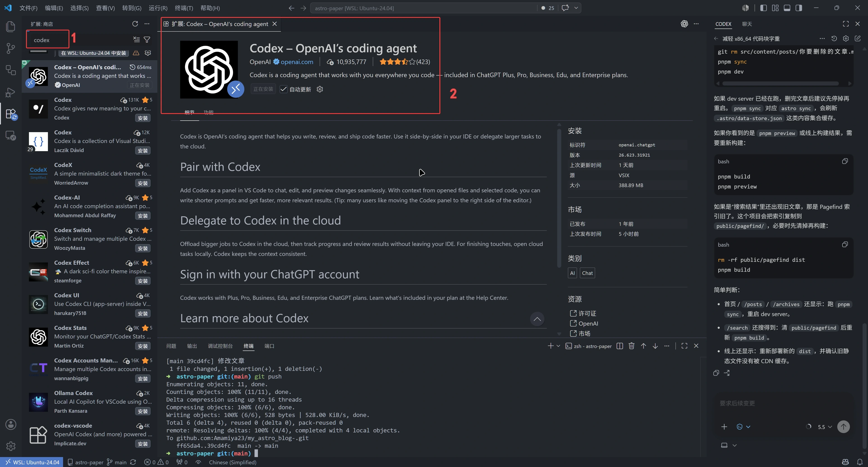The image size is (868, 467).
Task: Open Codex panel settings gear
Action: point(846,38)
